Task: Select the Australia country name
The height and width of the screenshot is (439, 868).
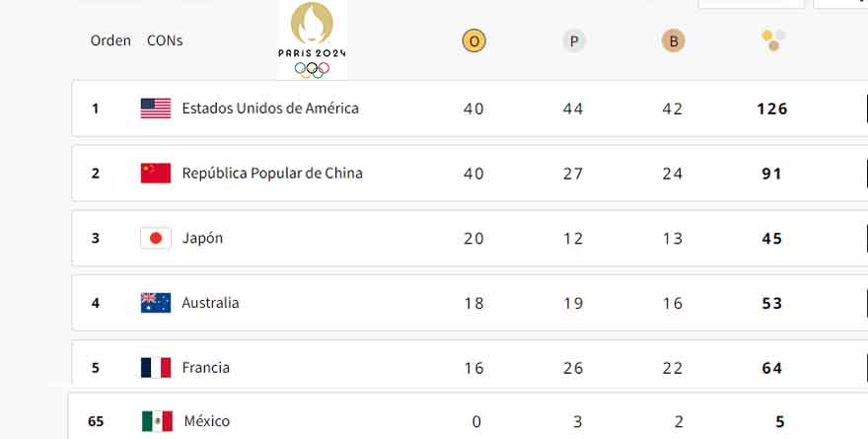Action: (210, 303)
